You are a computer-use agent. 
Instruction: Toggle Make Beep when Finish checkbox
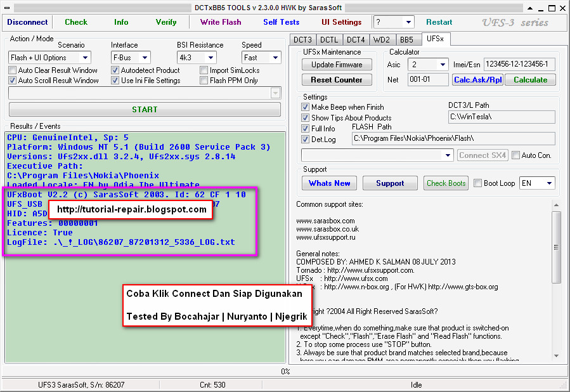306,107
